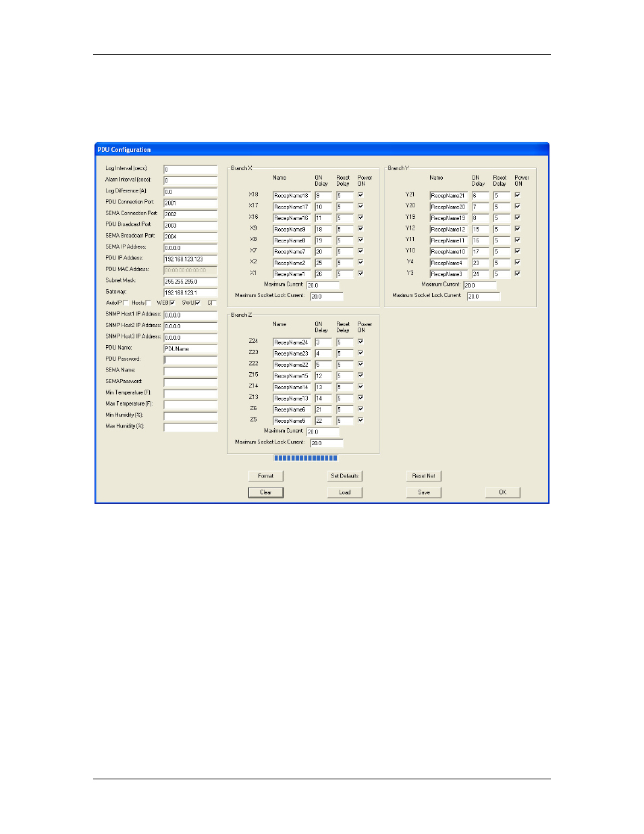Click the Save button

(x=424, y=492)
